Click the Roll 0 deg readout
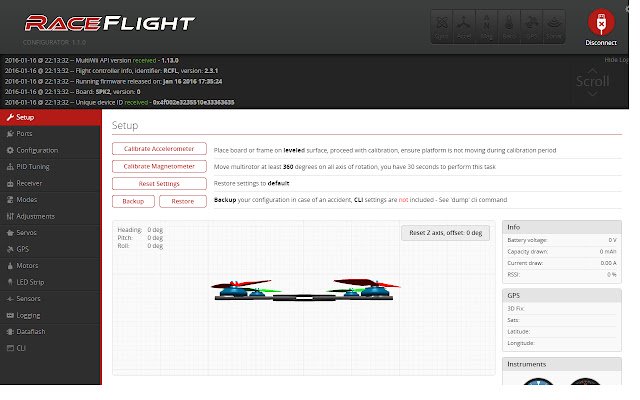Screen dimensions: 640x400 click(x=140, y=246)
